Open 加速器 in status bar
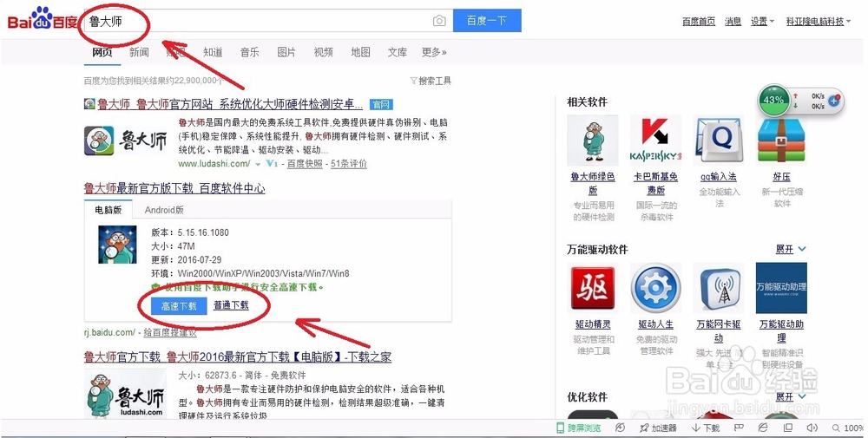Viewport: 868px width, 438px height. pyautogui.click(x=658, y=428)
